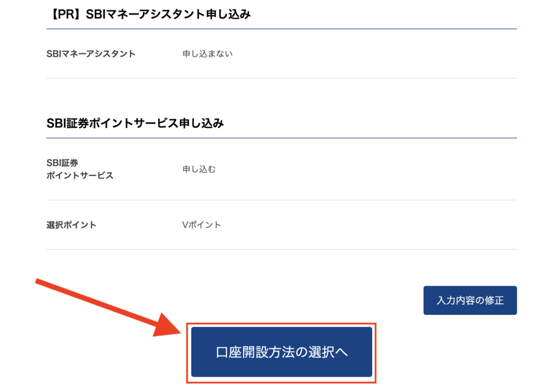Image resolution: width=552 pixels, height=392 pixels.
Task: Click the Vポイント value text
Action: pos(202,225)
